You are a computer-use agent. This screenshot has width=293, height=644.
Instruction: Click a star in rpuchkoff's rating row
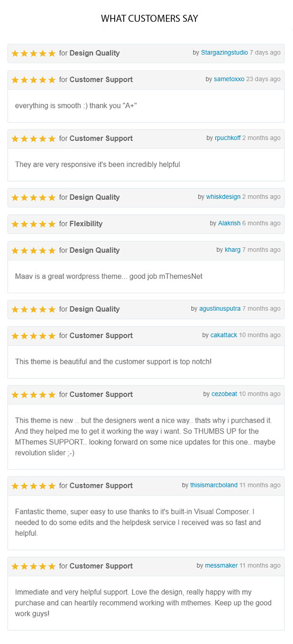click(33, 138)
